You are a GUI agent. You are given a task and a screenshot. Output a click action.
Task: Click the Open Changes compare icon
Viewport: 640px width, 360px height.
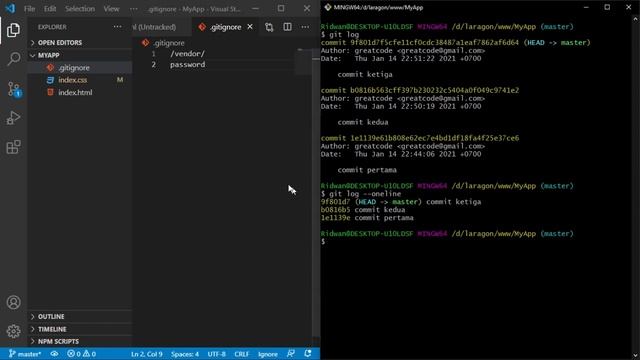point(269,27)
